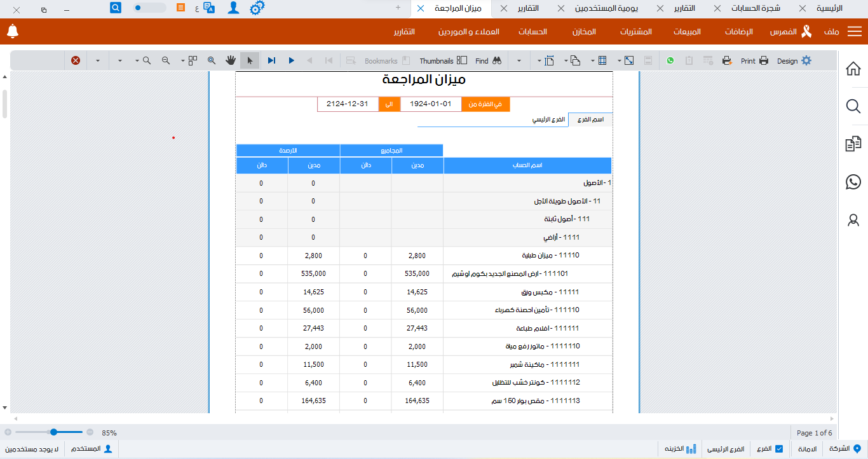Viewport: 868px width, 459px height.
Task: Activate the Zoom In magnifier tool
Action: pos(147,60)
